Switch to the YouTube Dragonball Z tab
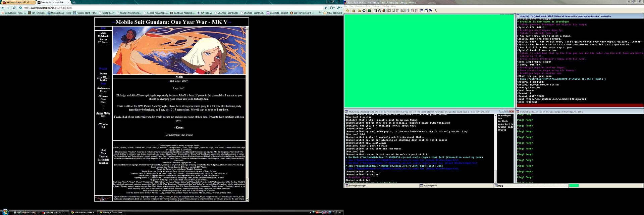This screenshot has width=644, height=215. click(x=17, y=2)
